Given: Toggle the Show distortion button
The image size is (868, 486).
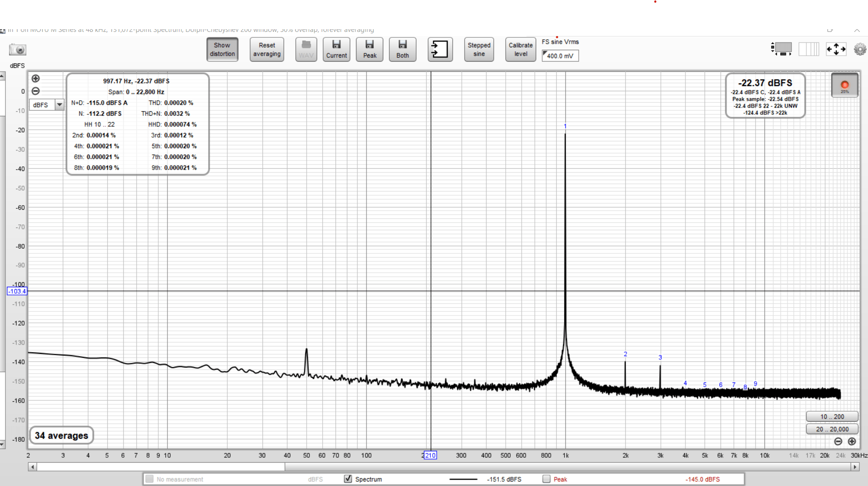Looking at the screenshot, I should [222, 49].
